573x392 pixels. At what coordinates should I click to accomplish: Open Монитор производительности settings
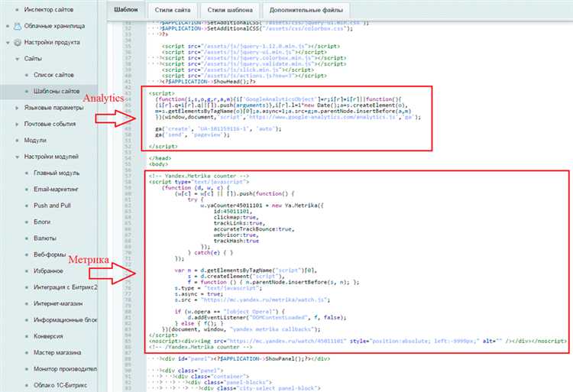pyautogui.click(x=66, y=369)
